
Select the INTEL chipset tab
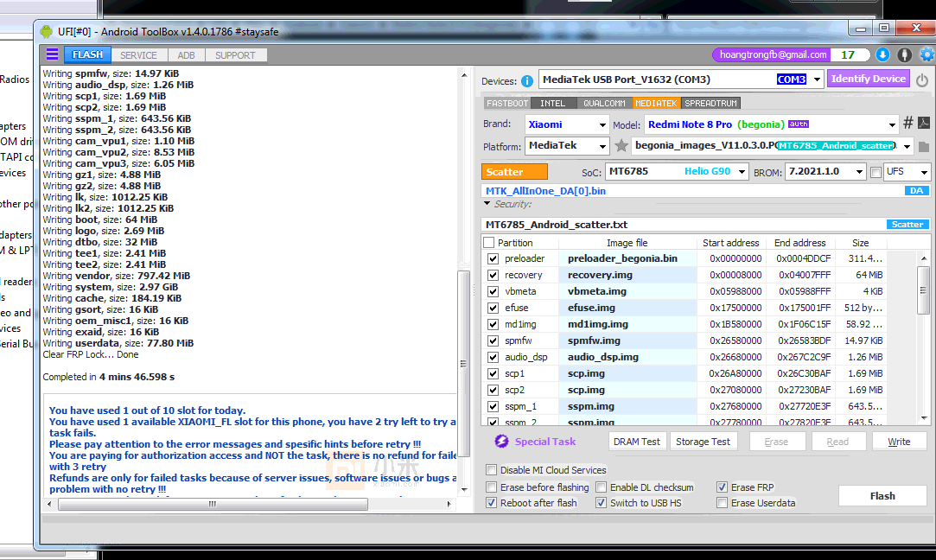pos(553,104)
